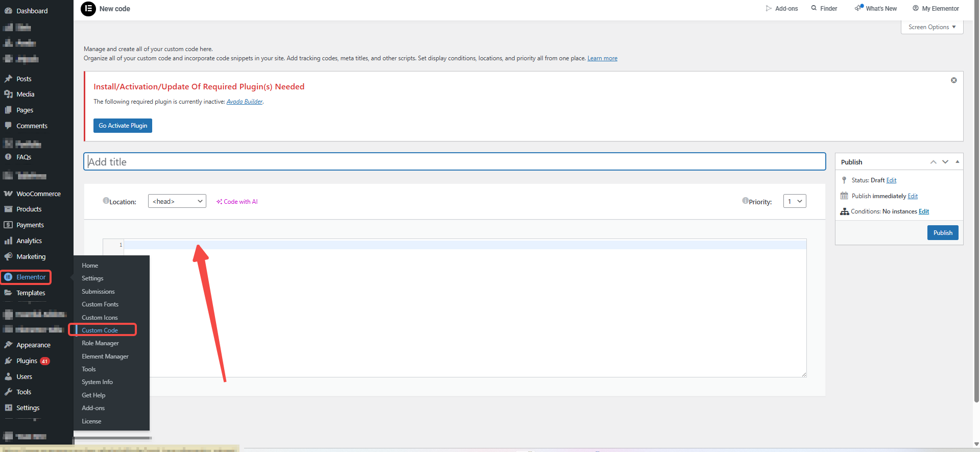Click the Plugins plug icon
Screen dimensions: 980x452
click(x=8, y=361)
